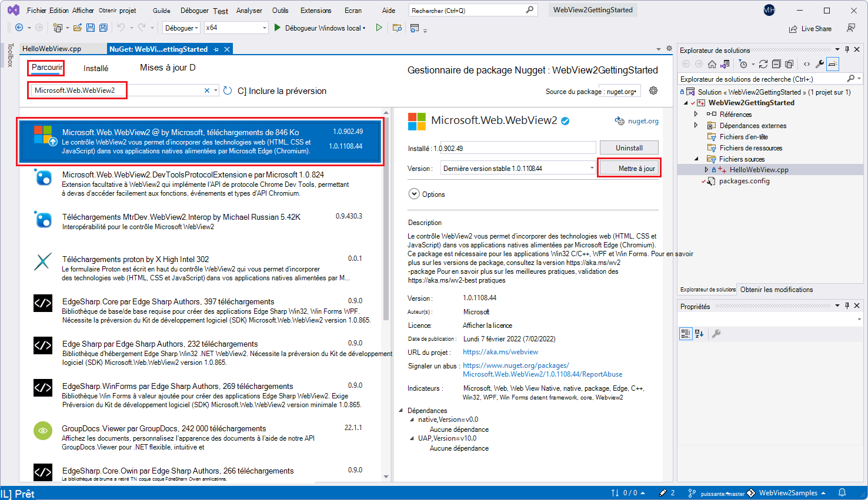Click the Save All icon

pyautogui.click(x=104, y=27)
